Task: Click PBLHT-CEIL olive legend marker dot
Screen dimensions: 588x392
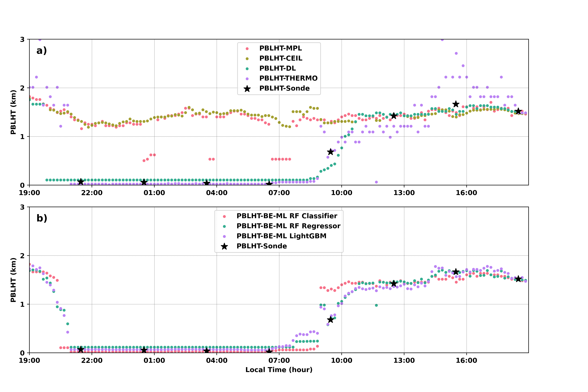Action: (247, 59)
